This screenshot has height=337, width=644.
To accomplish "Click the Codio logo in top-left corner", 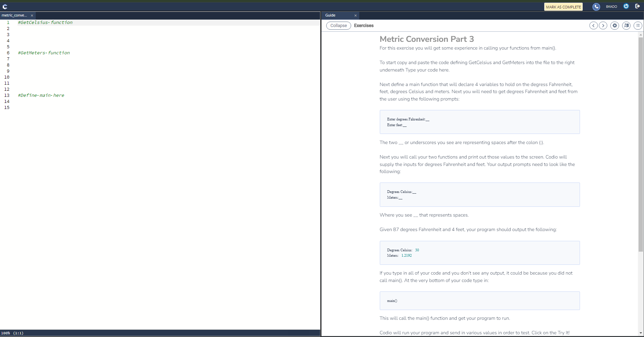I will point(5,6).
